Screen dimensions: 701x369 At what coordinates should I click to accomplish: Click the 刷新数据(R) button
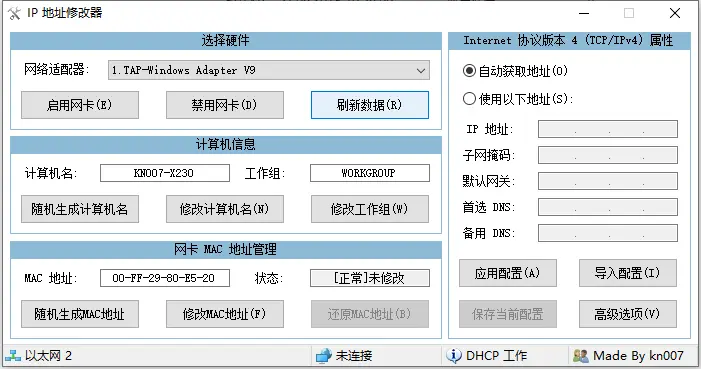pyautogui.click(x=370, y=105)
